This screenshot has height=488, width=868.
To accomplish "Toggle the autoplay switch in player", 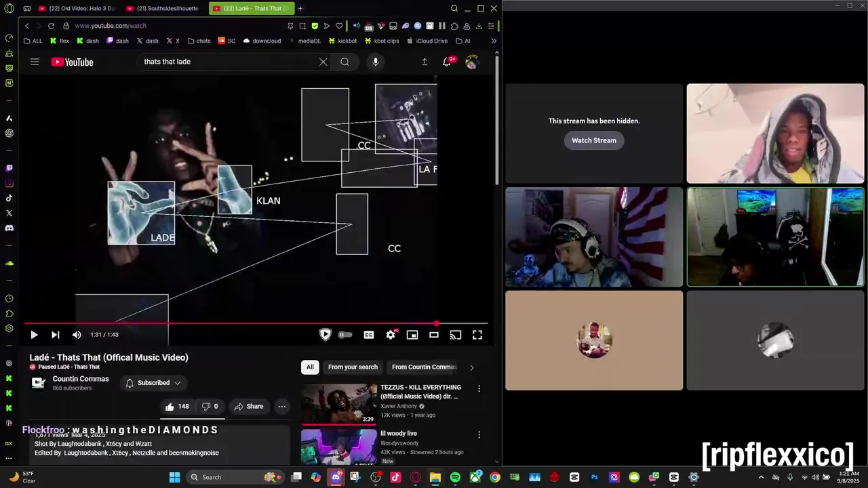I will (345, 335).
